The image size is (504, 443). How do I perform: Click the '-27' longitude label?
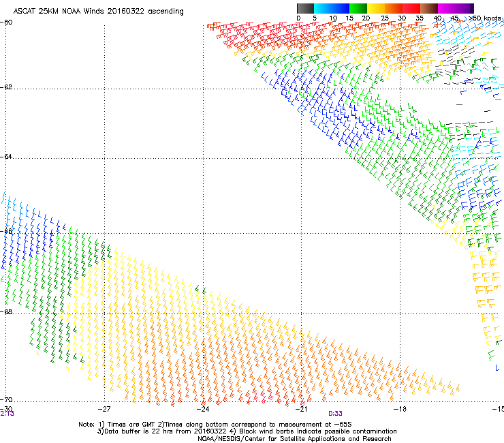pyautogui.click(x=104, y=409)
